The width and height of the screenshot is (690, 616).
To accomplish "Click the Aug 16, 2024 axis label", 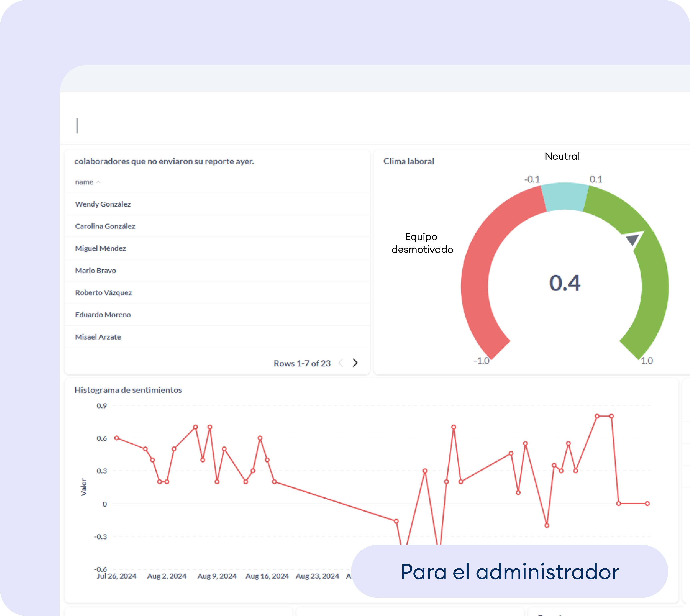I will point(267,576).
